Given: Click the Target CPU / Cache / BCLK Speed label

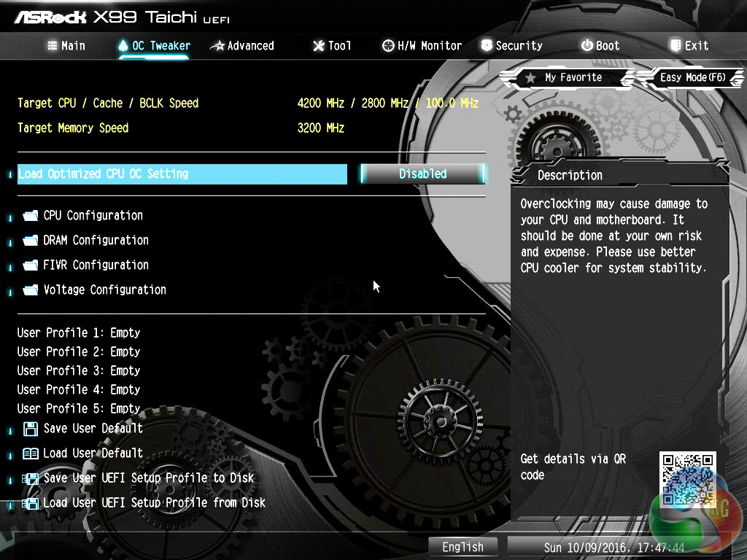Looking at the screenshot, I should (108, 104).
